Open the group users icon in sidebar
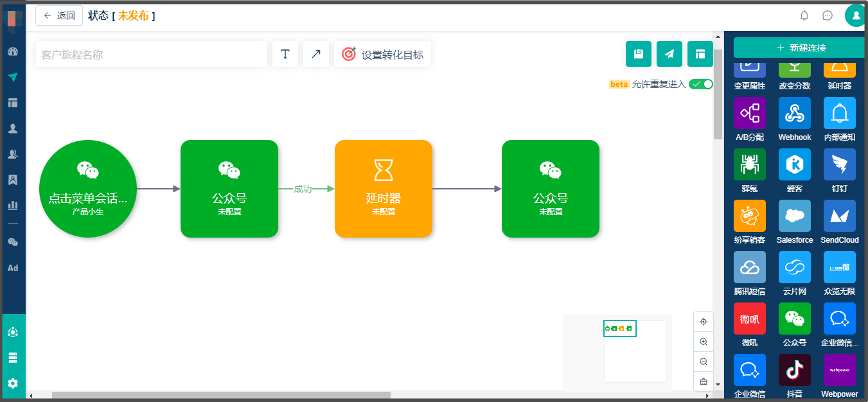Viewport: 868px width, 402px height. point(13,154)
